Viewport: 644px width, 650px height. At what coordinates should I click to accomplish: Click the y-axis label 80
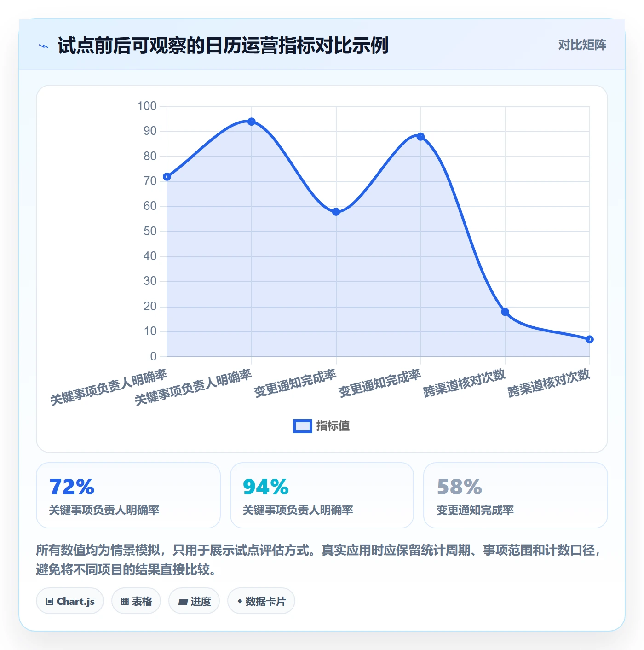150,156
